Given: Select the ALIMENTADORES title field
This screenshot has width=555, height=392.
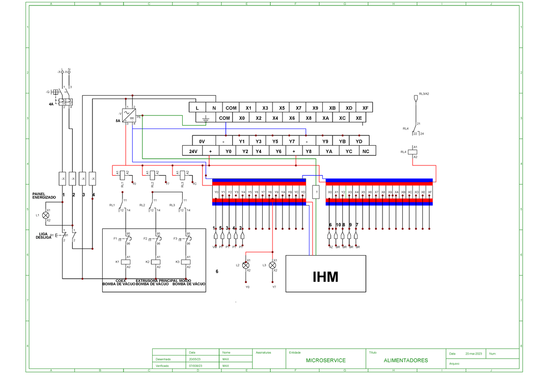Looking at the screenshot, I should click(x=406, y=360).
